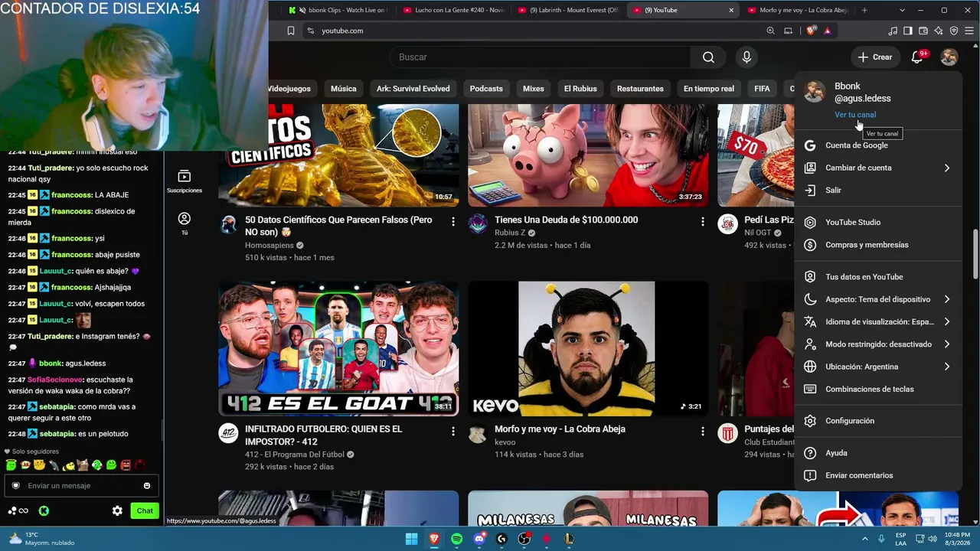This screenshot has height=551, width=980.
Task: Switch to Lucho con La Gente tab
Action: pyautogui.click(x=453, y=10)
